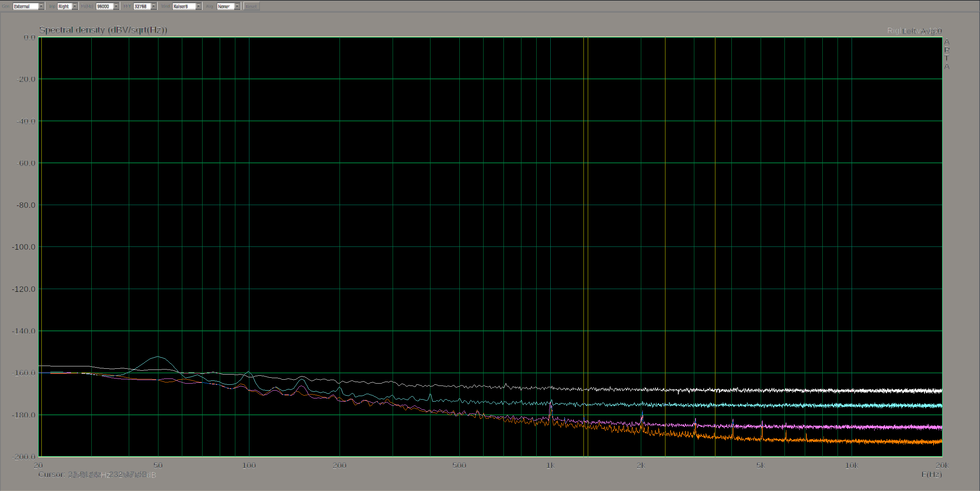Click the -80.0 level axis label
This screenshot has height=491, width=980.
[25, 205]
